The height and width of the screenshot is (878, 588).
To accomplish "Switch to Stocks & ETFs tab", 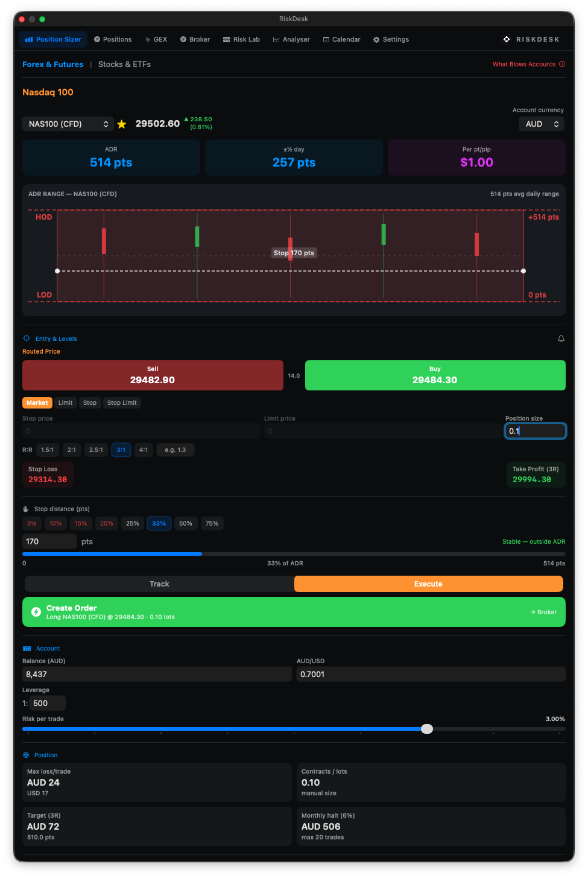I will click(124, 65).
